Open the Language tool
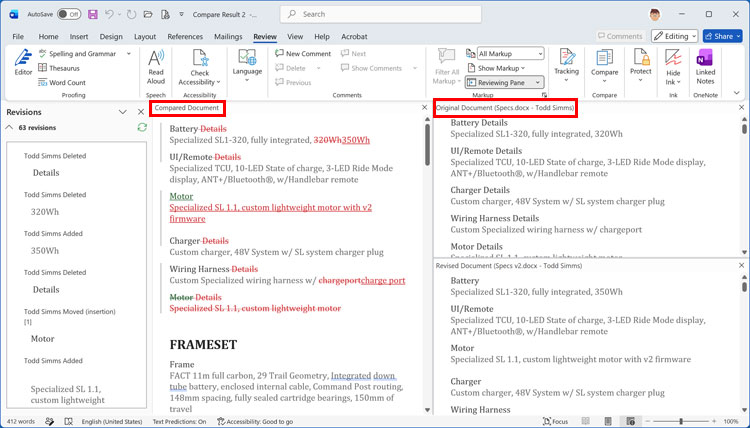Screen dimensions: 750x428 247,65
